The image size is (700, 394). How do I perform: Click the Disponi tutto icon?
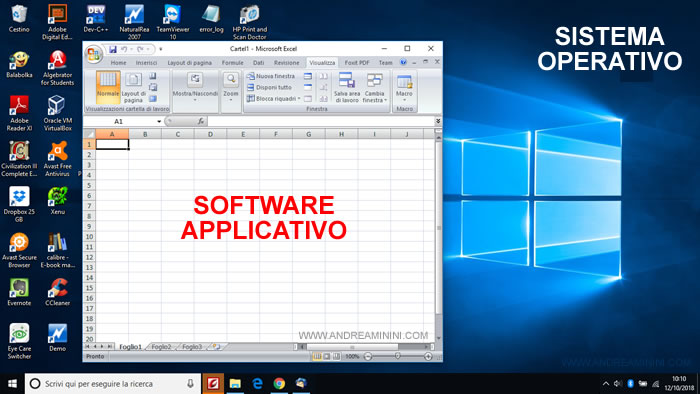tap(251, 87)
